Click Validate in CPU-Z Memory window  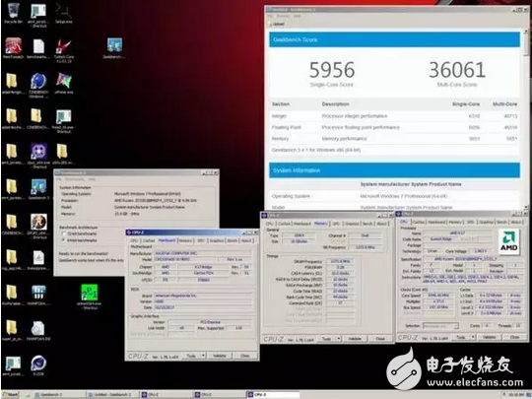click(x=355, y=339)
